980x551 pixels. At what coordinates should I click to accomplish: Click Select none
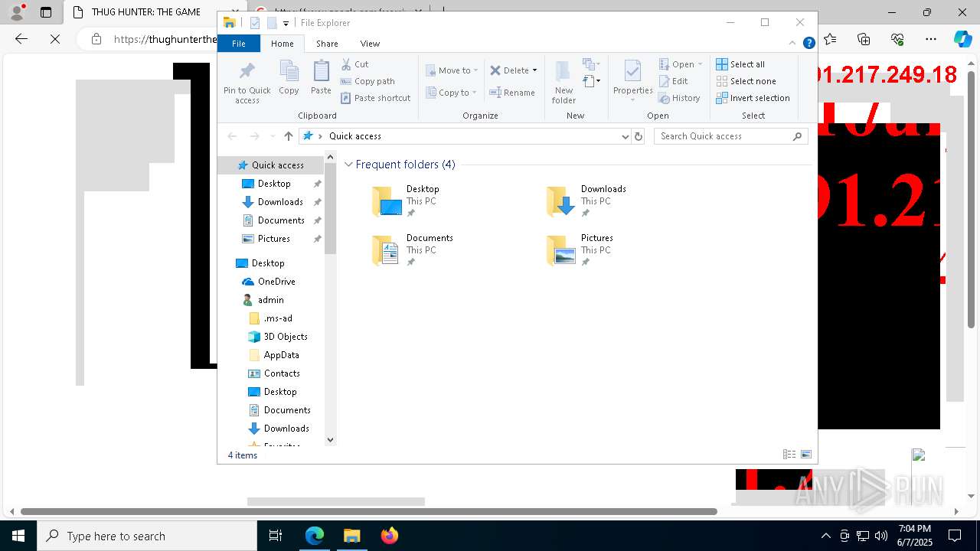pyautogui.click(x=746, y=81)
